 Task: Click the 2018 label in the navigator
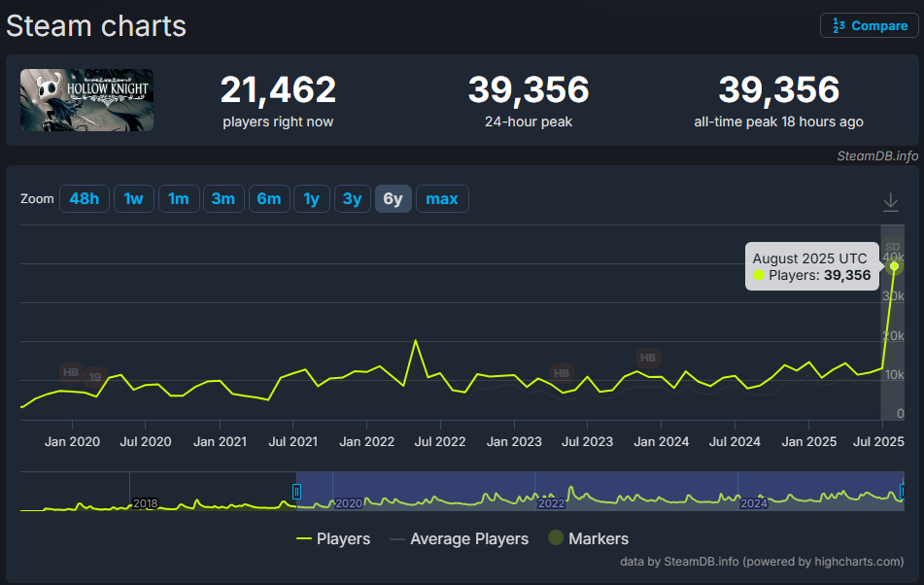[x=145, y=503]
